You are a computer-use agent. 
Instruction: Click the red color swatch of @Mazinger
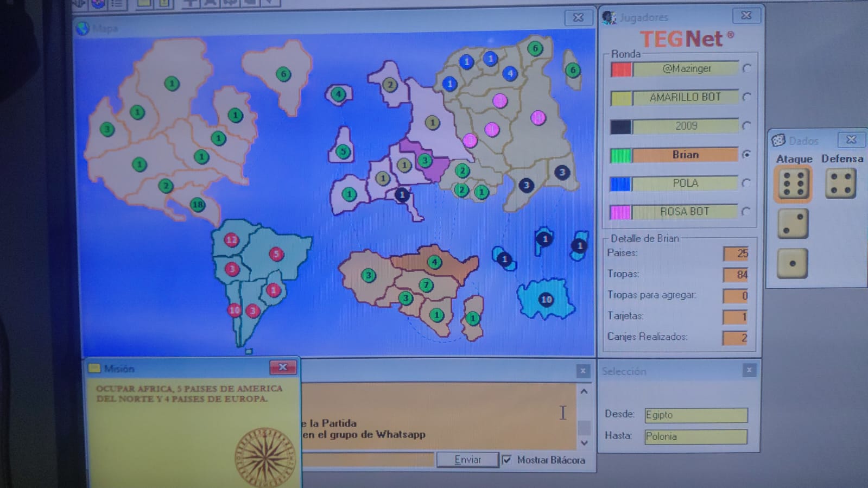(621, 69)
